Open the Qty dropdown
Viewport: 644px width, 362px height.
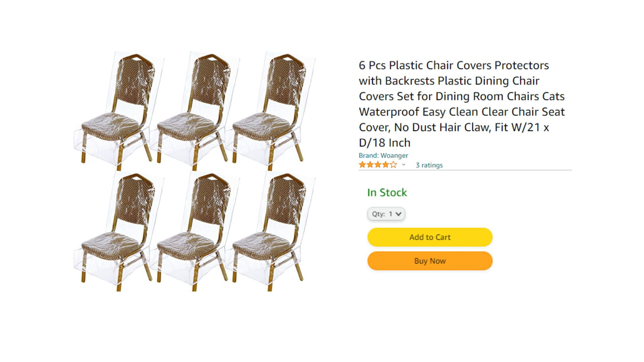386,214
